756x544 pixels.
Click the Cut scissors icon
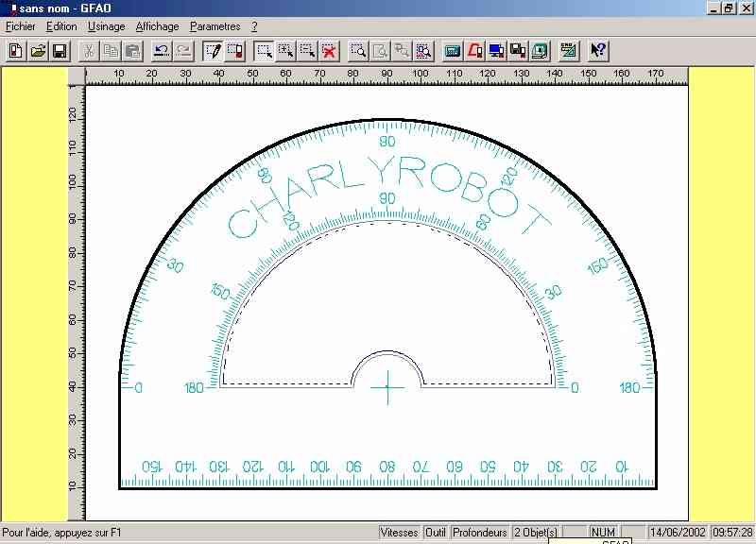coord(88,51)
